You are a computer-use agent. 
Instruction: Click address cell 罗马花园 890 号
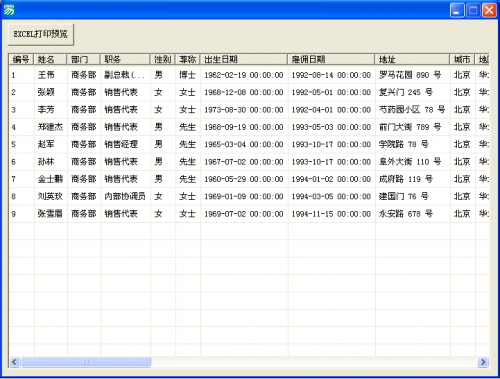tap(413, 75)
